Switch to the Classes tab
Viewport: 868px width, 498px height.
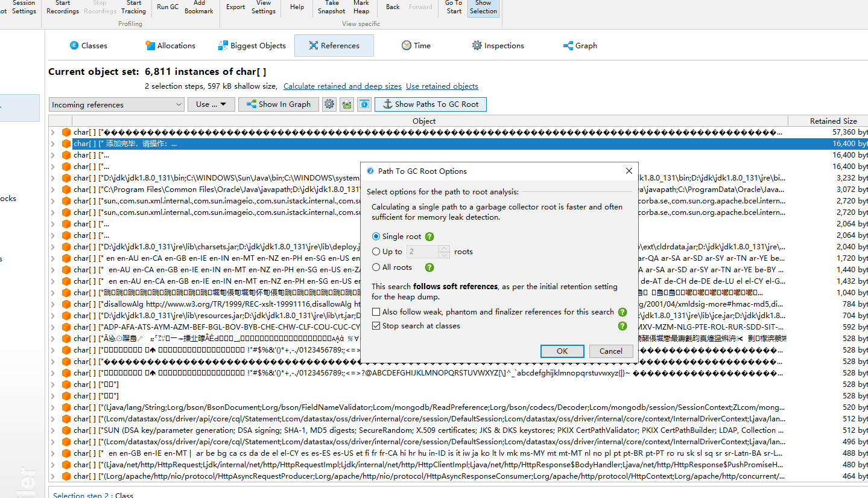[88, 45]
